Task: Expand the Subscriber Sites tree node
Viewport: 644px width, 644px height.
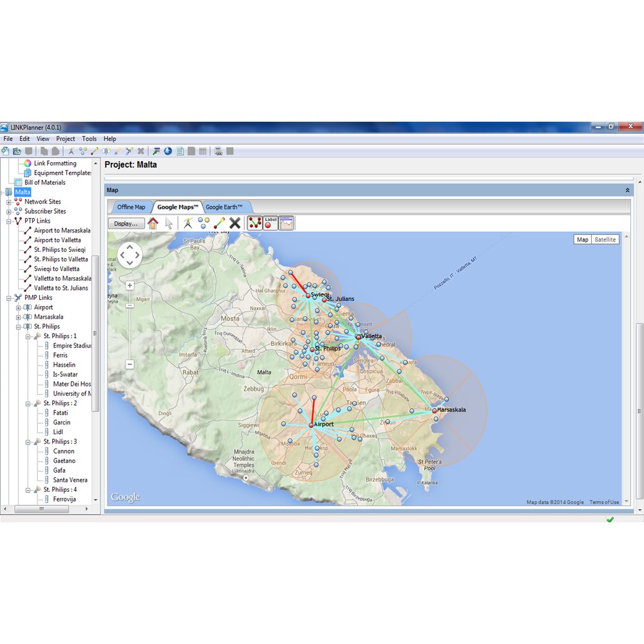Action: (8, 211)
